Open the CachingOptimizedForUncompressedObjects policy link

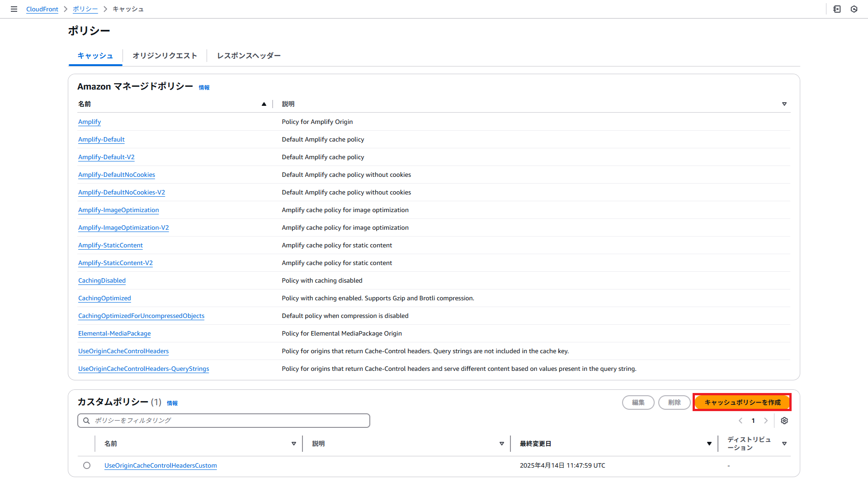tap(141, 316)
